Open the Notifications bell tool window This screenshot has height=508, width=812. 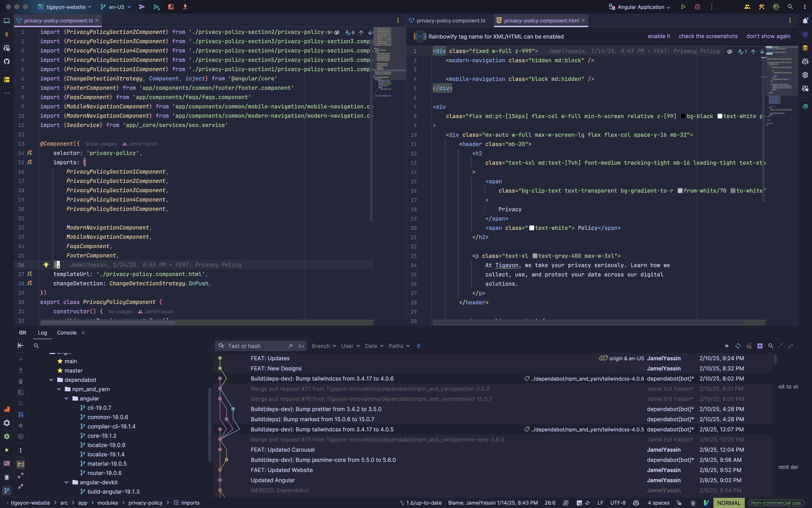(805, 21)
